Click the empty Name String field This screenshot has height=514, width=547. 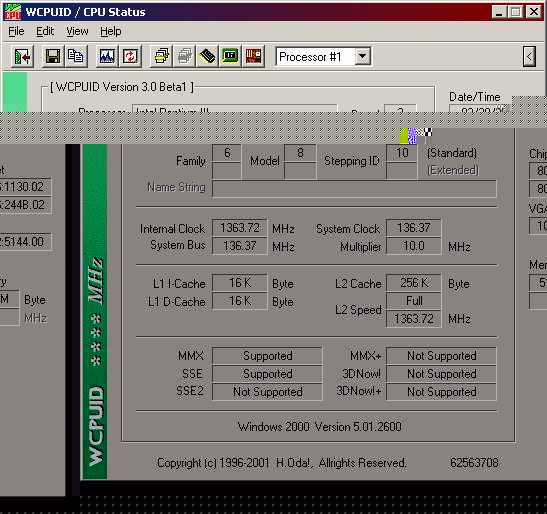click(x=354, y=189)
